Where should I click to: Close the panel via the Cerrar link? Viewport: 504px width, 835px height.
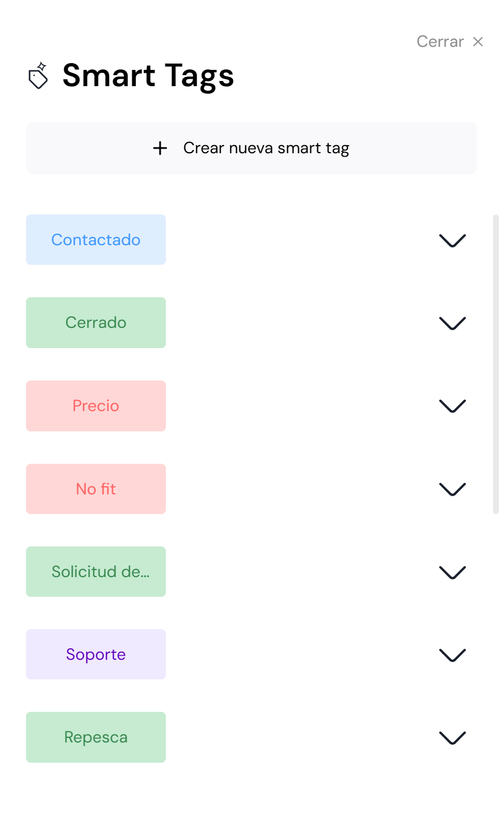[440, 42]
